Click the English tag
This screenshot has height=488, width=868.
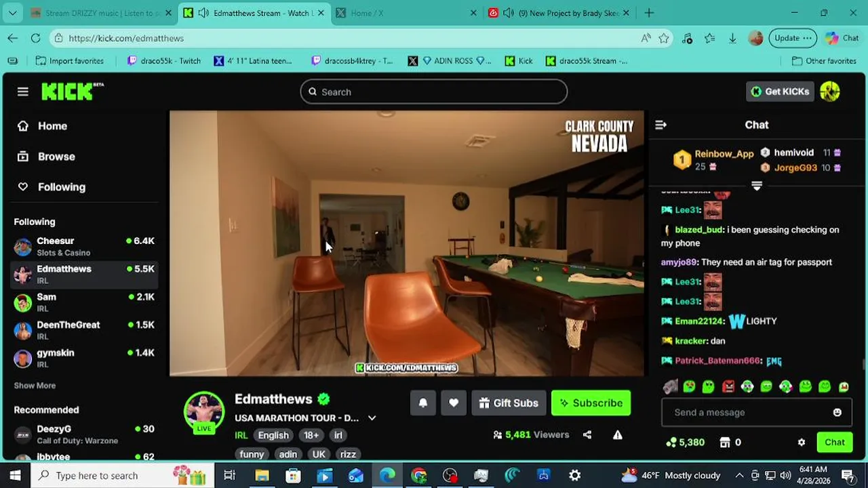273,435
